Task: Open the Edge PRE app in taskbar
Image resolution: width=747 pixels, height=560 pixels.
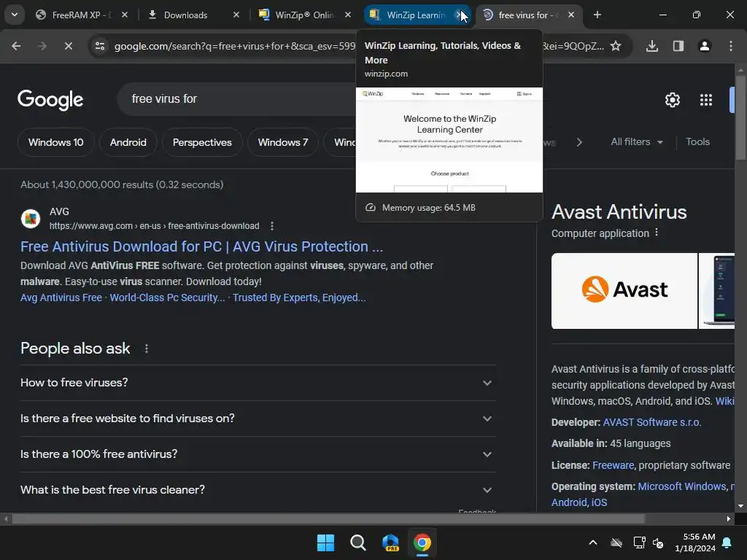Action: click(x=390, y=542)
